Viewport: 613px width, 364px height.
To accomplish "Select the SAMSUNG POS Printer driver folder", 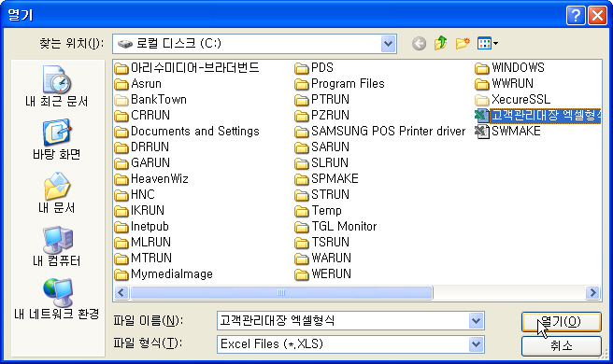I will [x=380, y=132].
